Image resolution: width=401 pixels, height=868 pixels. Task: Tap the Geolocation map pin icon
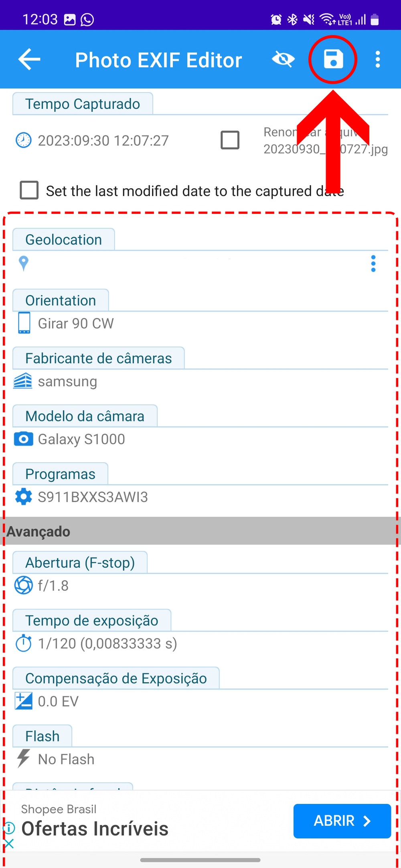[24, 264]
